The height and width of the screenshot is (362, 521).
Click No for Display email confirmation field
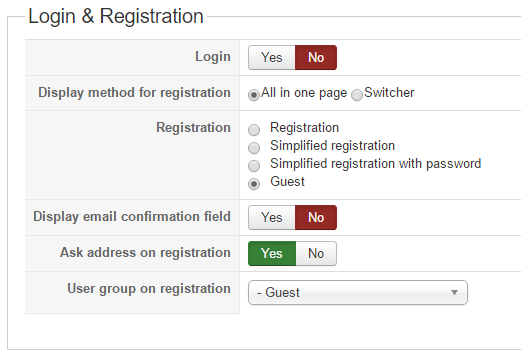316,217
